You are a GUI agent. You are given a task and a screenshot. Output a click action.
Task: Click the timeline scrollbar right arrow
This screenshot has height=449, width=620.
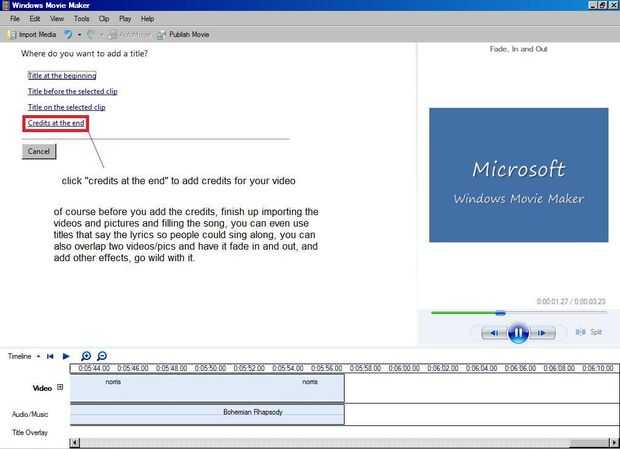tap(614, 442)
